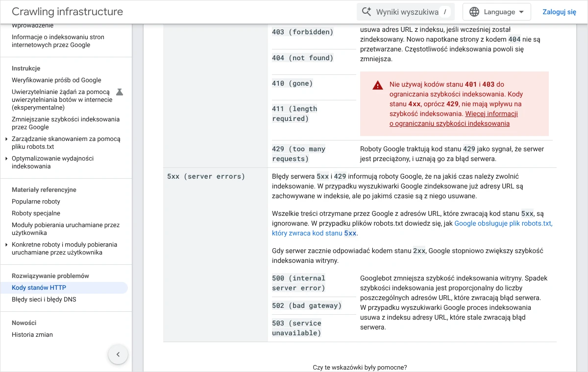Click the Zaloguj się sign-in link
588x372 pixels.
[x=559, y=12]
